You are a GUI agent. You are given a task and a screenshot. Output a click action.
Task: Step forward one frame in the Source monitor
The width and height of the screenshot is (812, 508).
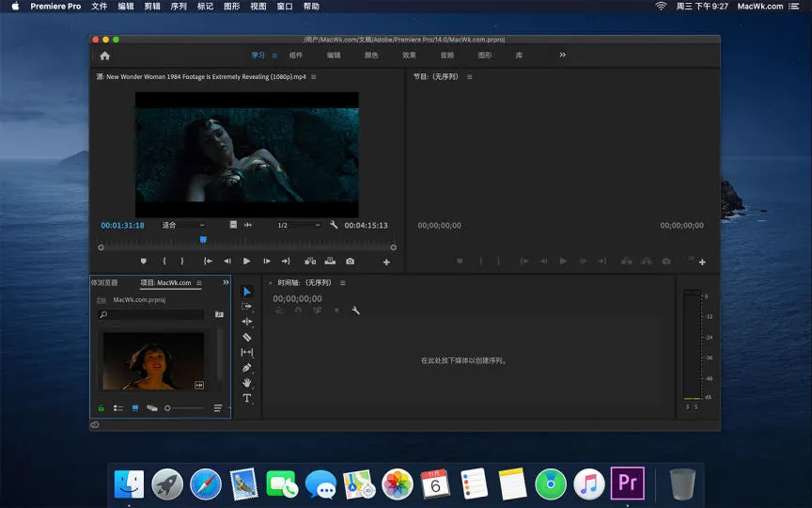267,262
